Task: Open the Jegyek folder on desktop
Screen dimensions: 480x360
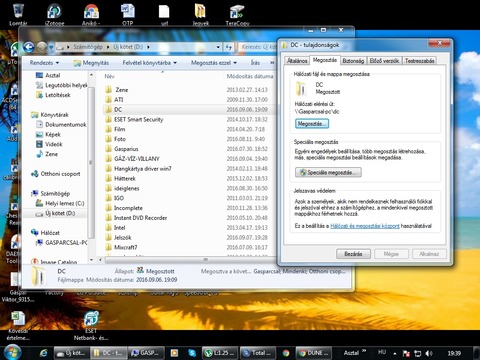Action: [200, 14]
